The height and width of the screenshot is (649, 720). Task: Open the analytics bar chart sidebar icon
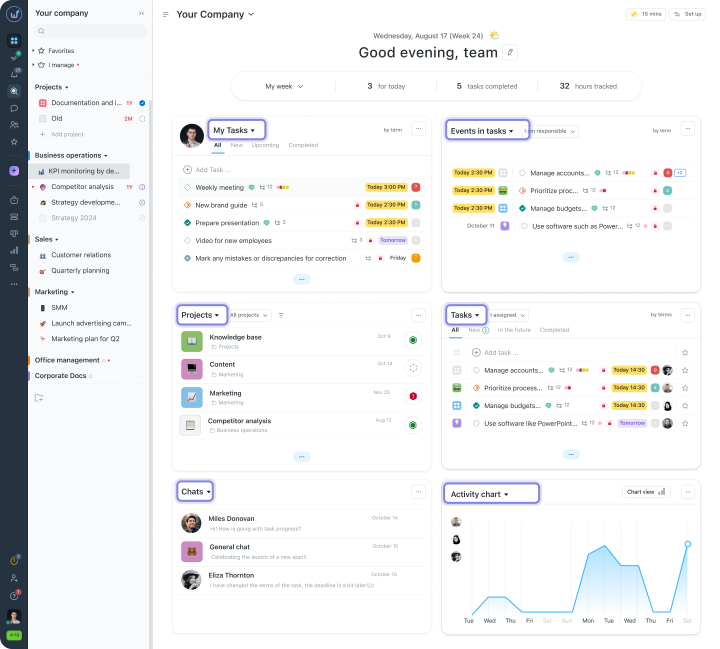[x=14, y=250]
